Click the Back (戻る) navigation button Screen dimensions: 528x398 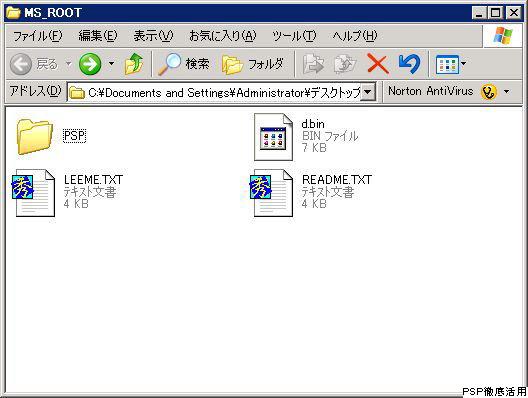click(x=34, y=64)
